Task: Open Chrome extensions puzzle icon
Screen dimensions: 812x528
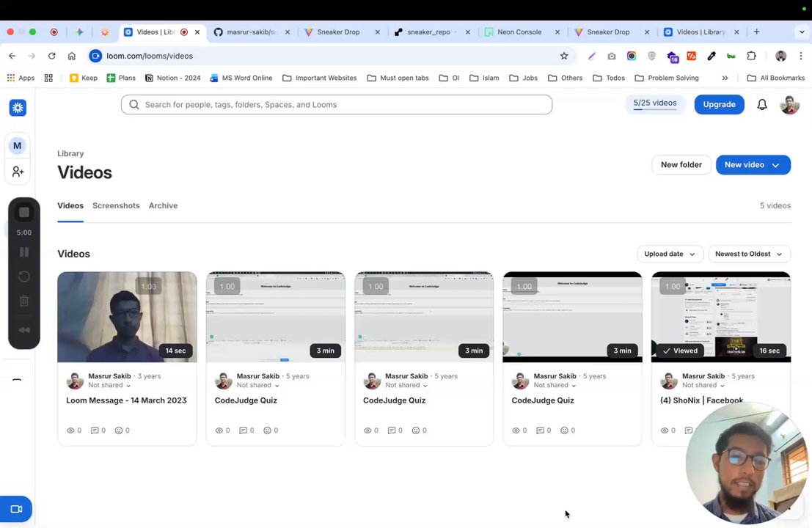Action: click(751, 56)
